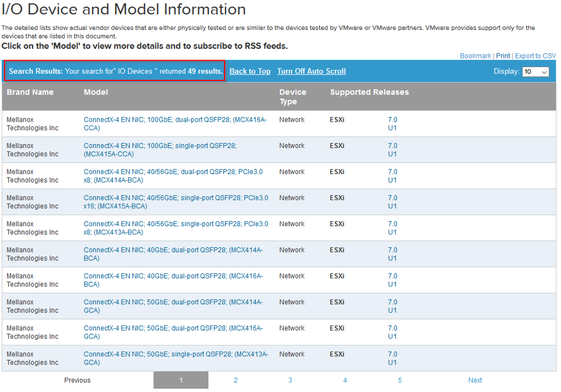Click Turn Off Auto Scroll
The width and height of the screenshot is (561, 392).
click(x=311, y=71)
